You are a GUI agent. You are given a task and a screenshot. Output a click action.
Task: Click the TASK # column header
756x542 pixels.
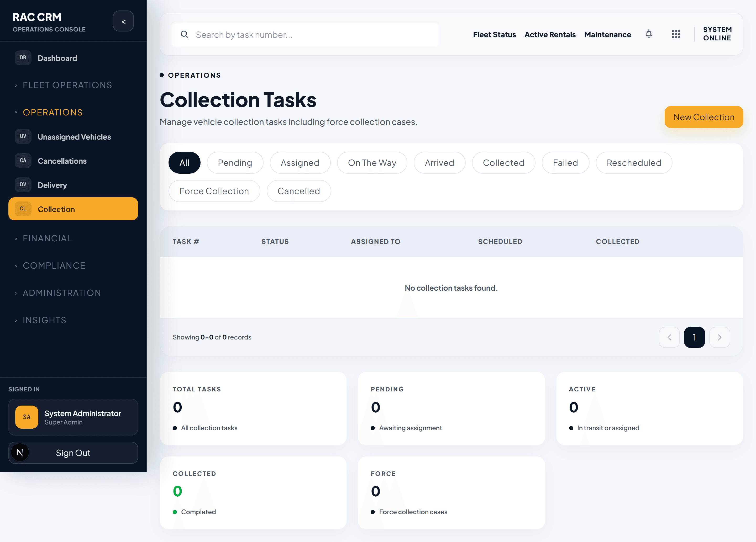186,242
